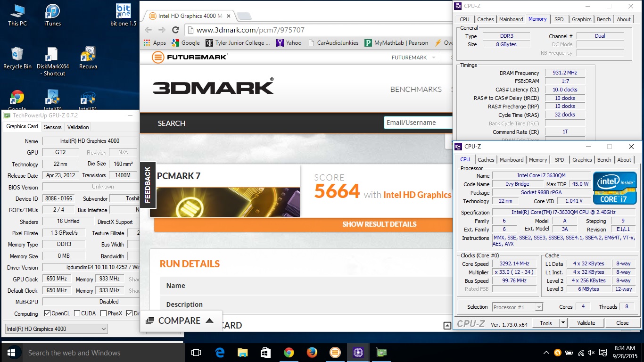Open the bit one 1.5 desktop icon
The width and height of the screenshot is (644, 362).
[123, 15]
